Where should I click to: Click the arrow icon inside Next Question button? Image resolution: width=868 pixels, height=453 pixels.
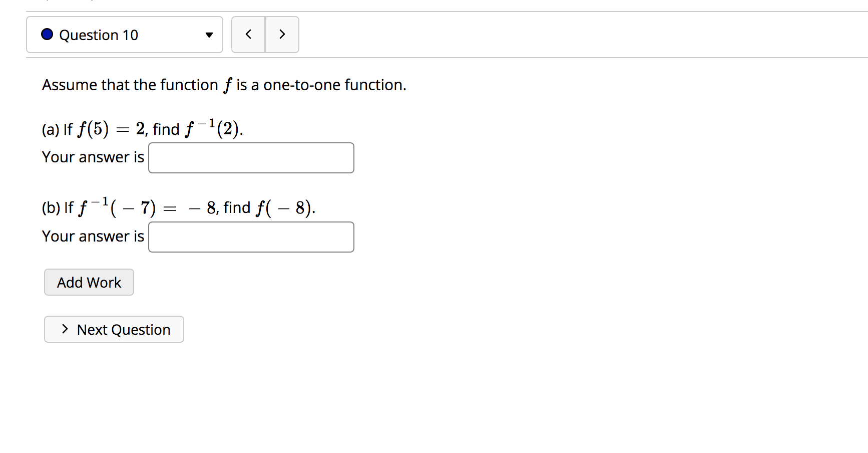tap(64, 329)
